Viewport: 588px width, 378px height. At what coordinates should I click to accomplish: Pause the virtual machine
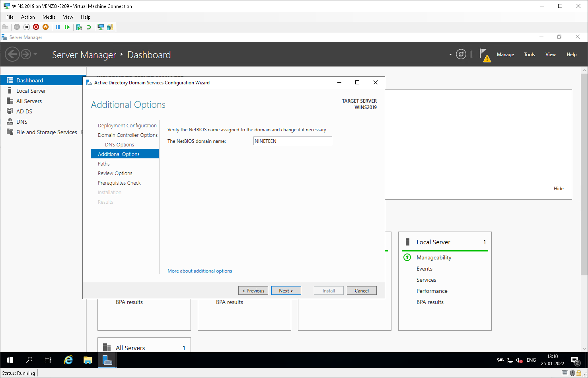pos(58,27)
